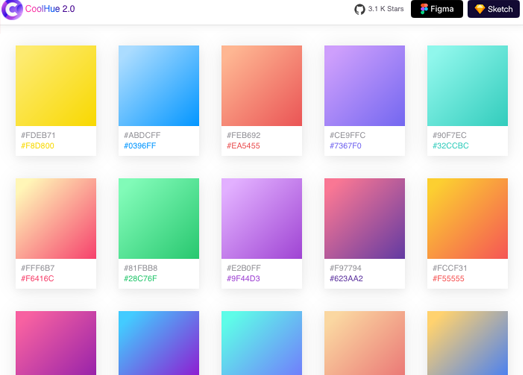
Task: Click the Figma logo icon
Action: tap(424, 9)
